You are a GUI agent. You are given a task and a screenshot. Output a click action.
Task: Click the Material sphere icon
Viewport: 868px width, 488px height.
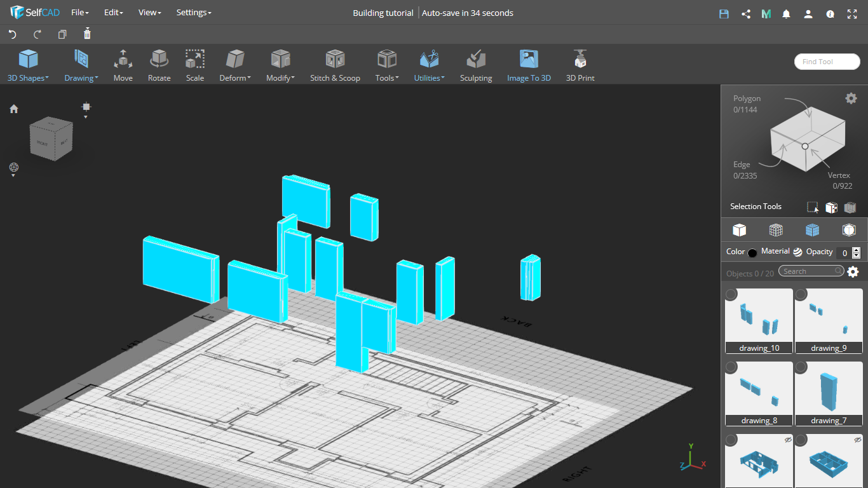(797, 252)
